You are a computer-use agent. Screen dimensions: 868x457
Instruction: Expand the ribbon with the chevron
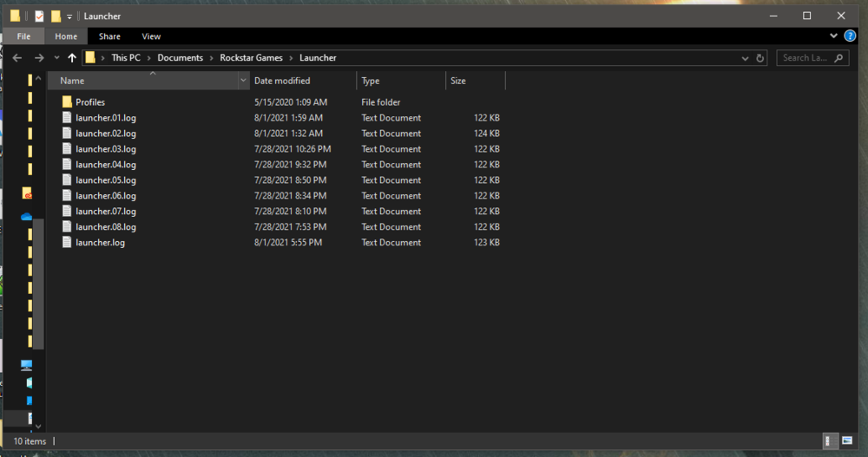coord(833,36)
